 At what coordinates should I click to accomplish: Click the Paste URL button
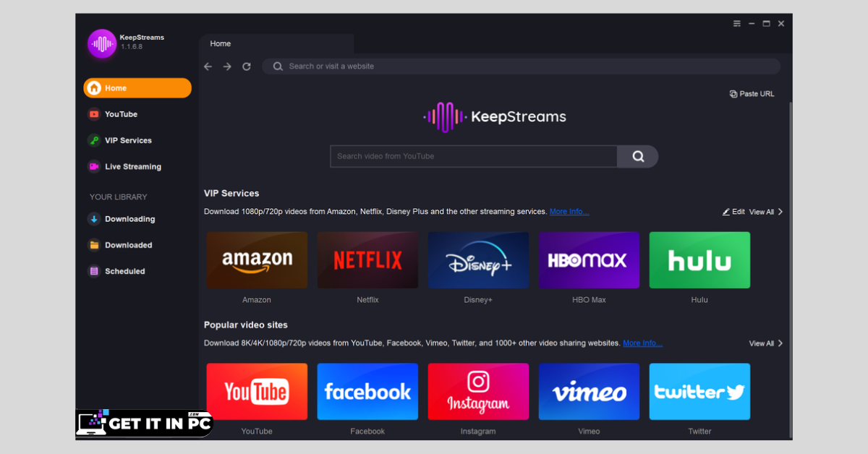tap(752, 94)
